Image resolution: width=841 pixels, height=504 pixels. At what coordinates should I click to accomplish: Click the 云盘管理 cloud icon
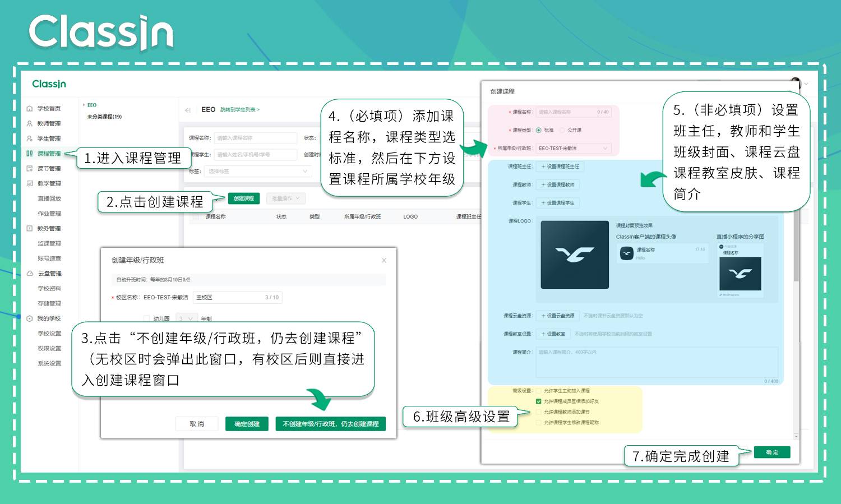30,274
